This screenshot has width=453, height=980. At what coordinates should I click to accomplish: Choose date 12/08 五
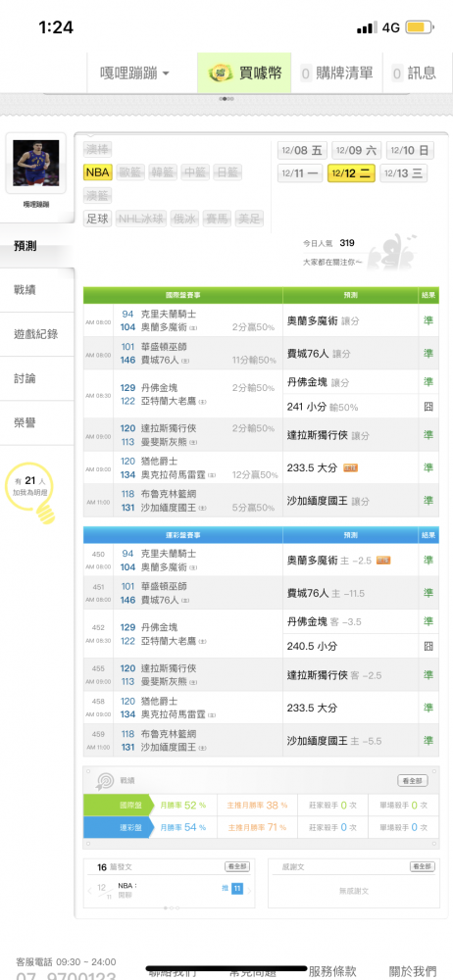(x=302, y=150)
